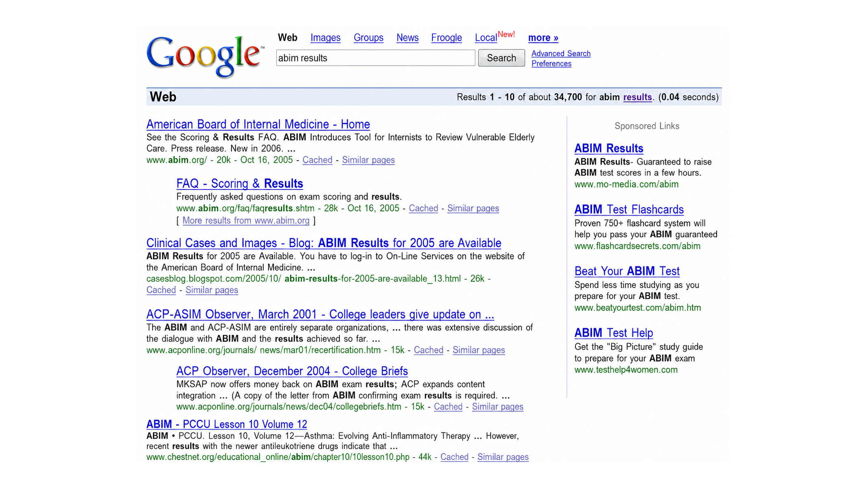The image size is (868, 488).
Task: Click the bold 'Web' results heading
Action: (x=163, y=97)
